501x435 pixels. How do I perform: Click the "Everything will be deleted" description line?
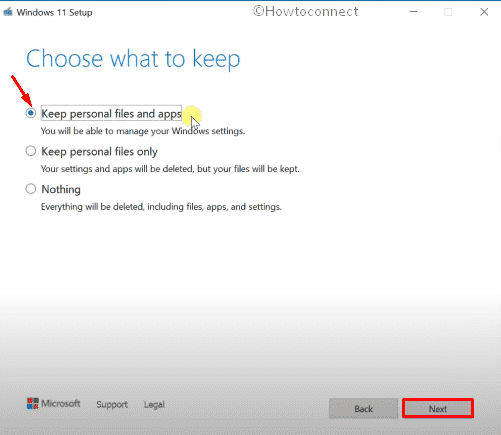161,207
